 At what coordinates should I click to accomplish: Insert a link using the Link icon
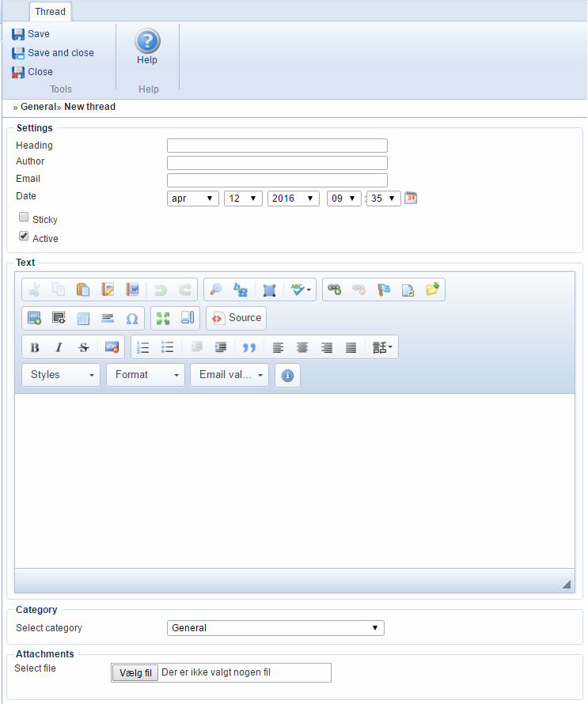335,290
